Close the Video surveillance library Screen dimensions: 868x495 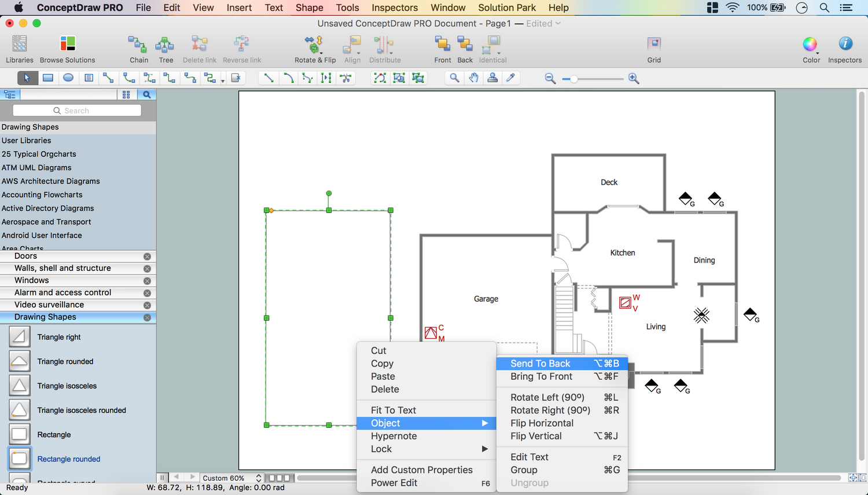point(147,305)
